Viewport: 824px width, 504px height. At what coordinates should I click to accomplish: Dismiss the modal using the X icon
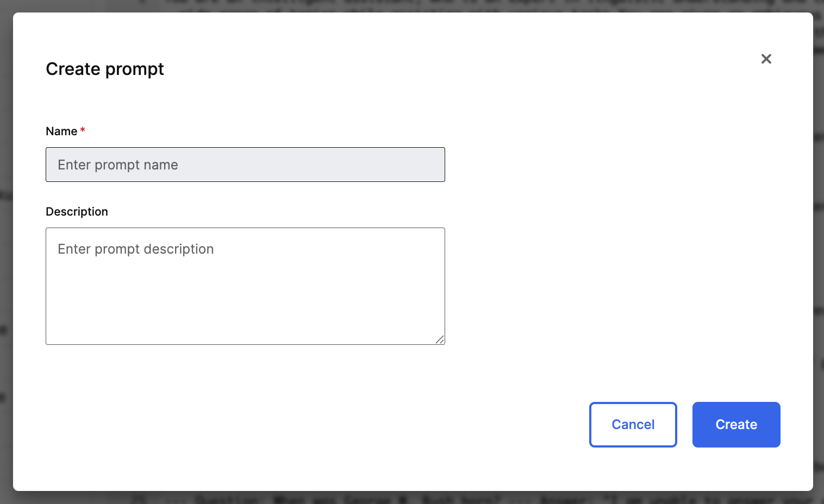tap(766, 59)
